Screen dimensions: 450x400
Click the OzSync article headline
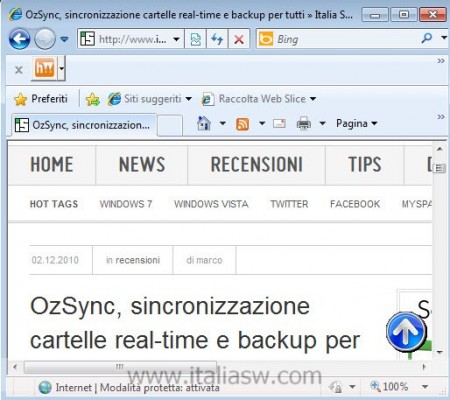coord(195,323)
